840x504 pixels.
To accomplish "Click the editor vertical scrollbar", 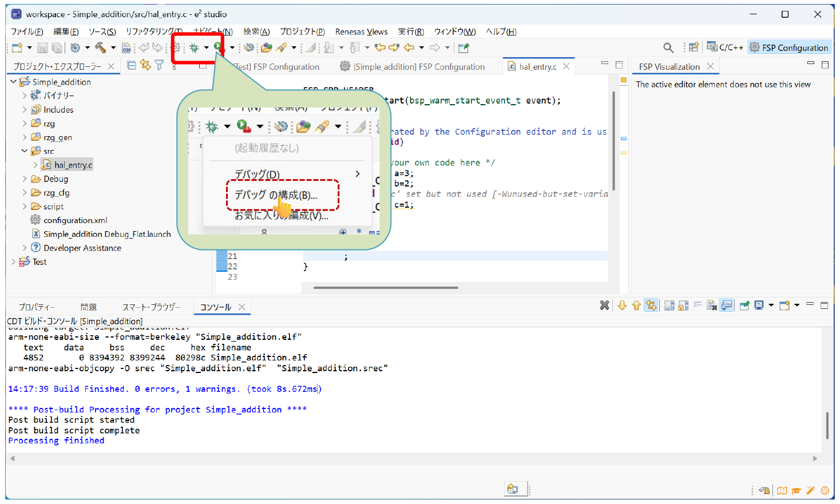I will point(614,141).
